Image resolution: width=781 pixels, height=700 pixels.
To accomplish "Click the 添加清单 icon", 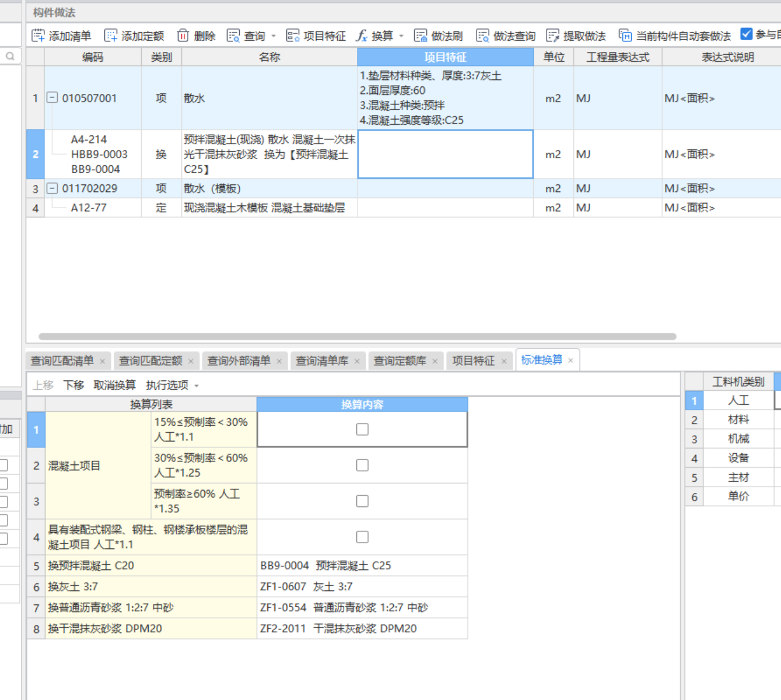I will tap(38, 36).
